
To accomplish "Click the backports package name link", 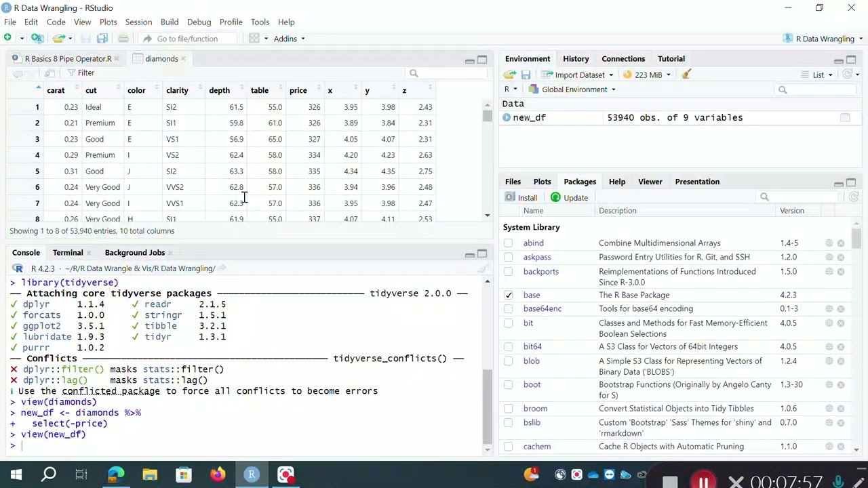I will (540, 272).
